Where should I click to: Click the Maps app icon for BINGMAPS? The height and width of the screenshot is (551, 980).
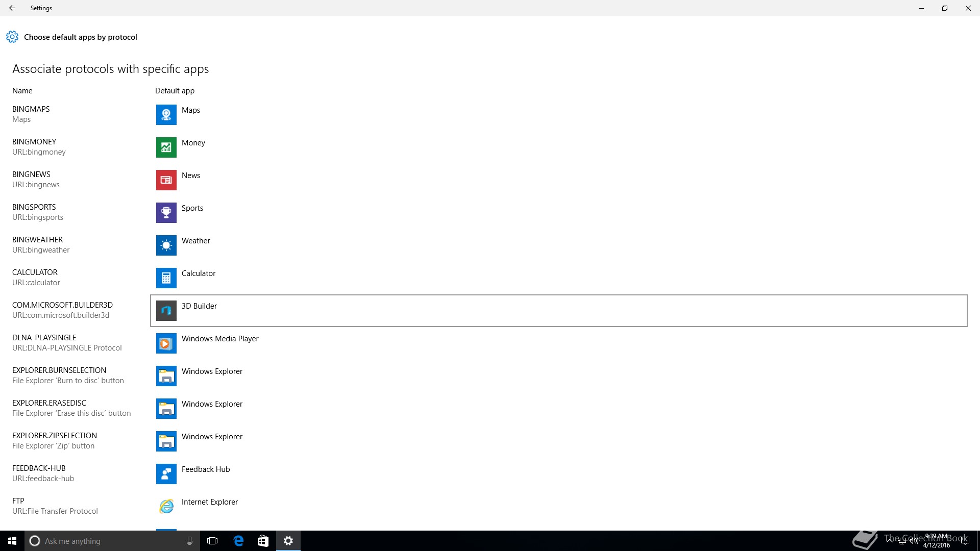click(x=166, y=115)
